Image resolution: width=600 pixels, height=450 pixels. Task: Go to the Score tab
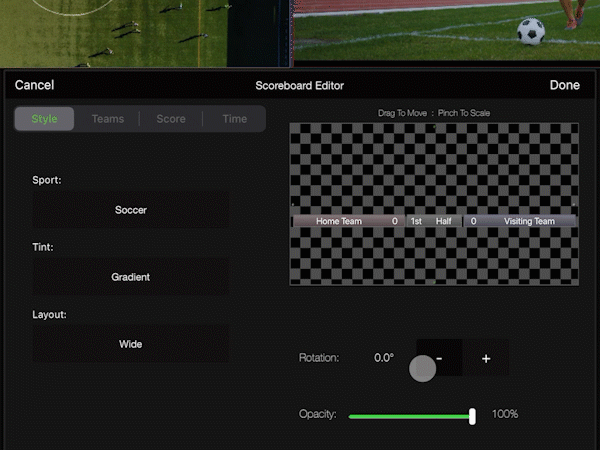point(170,119)
